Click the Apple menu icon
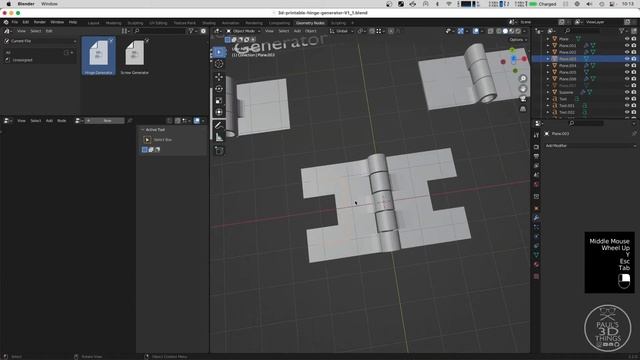This screenshot has height=360, width=640. [9, 4]
